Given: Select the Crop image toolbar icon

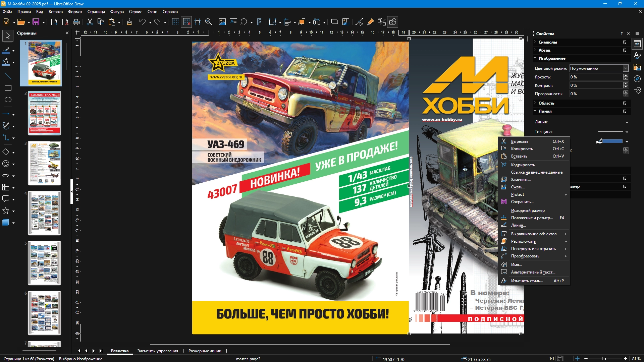Looking at the screenshot, I should (x=346, y=22).
